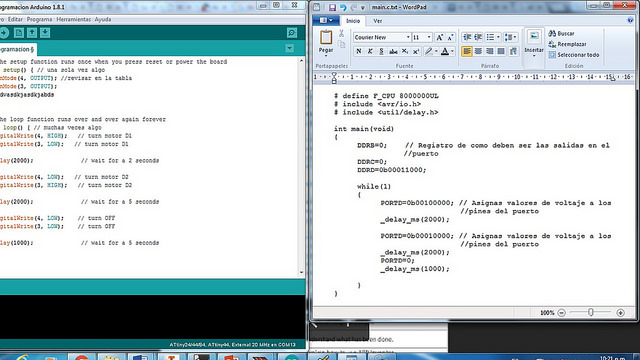Open the font size 11 dropdown
Image resolution: width=640 pixels, height=360 pixels.
click(429, 37)
